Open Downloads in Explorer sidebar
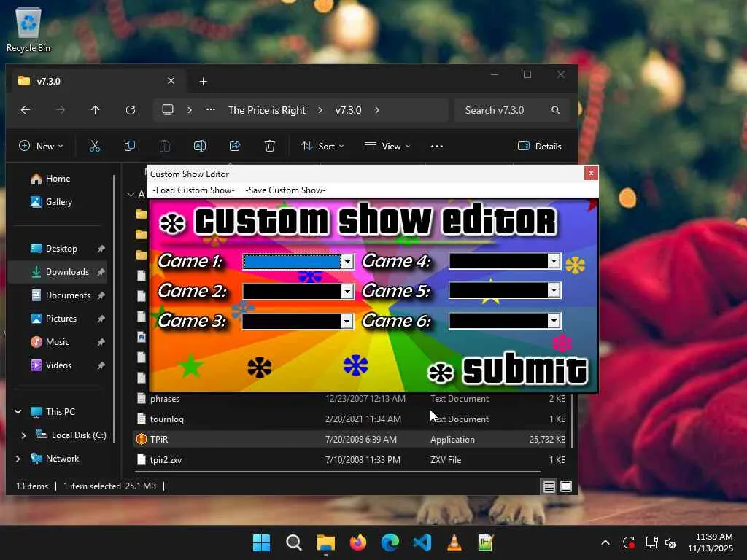Screen dimensions: 747x560 (57, 272)
